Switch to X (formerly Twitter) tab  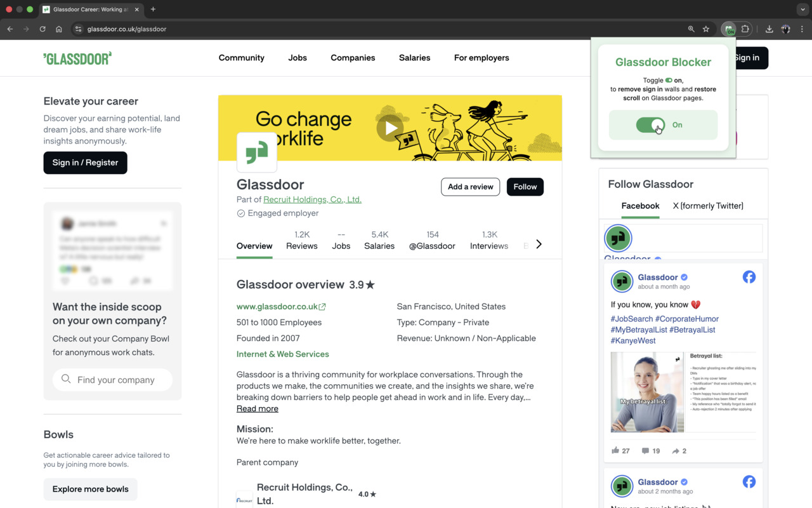(x=708, y=206)
